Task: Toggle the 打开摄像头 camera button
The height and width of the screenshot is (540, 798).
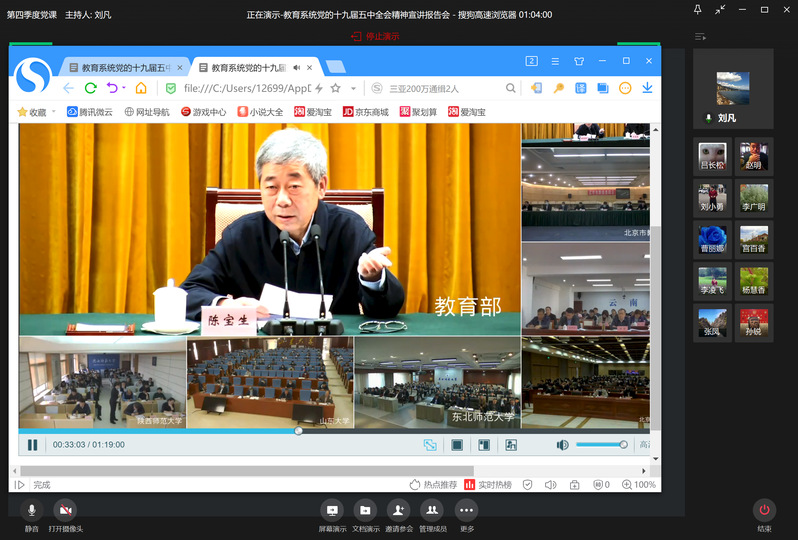Action: [x=65, y=510]
